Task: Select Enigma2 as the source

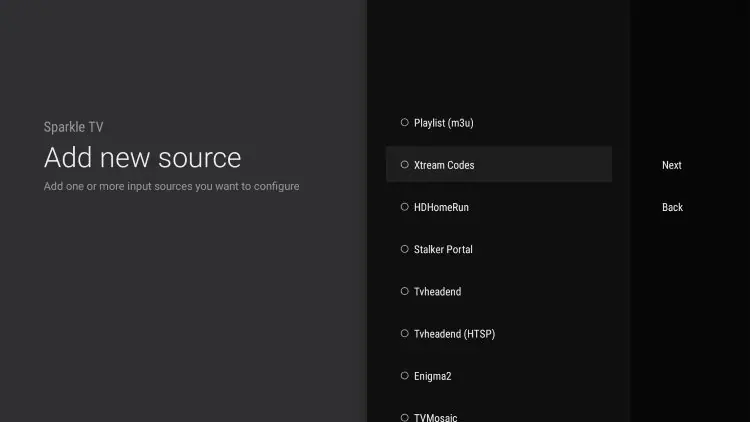Action: tap(499, 376)
